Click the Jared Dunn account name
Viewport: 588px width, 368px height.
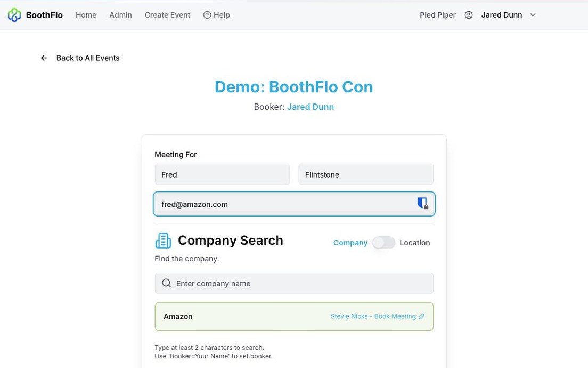(x=501, y=15)
